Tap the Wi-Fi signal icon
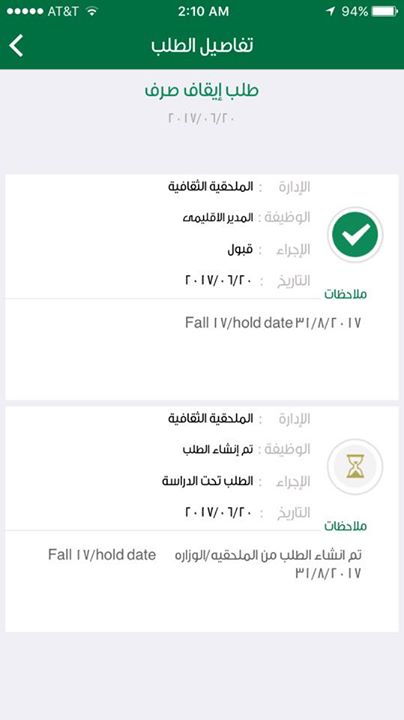Screen dimensions: 404x720 [92, 11]
